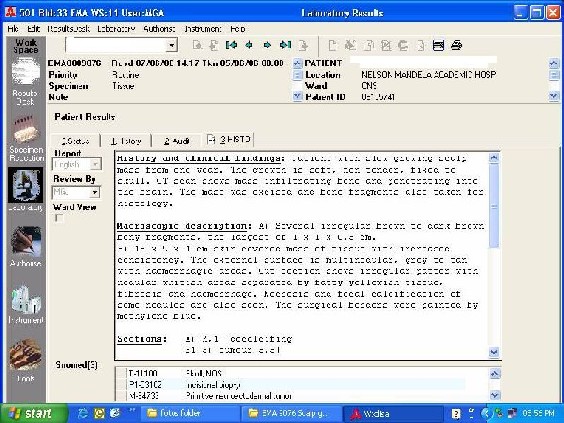Image resolution: width=564 pixels, height=423 pixels.
Task: Open the Edit menu
Action: tap(33, 29)
